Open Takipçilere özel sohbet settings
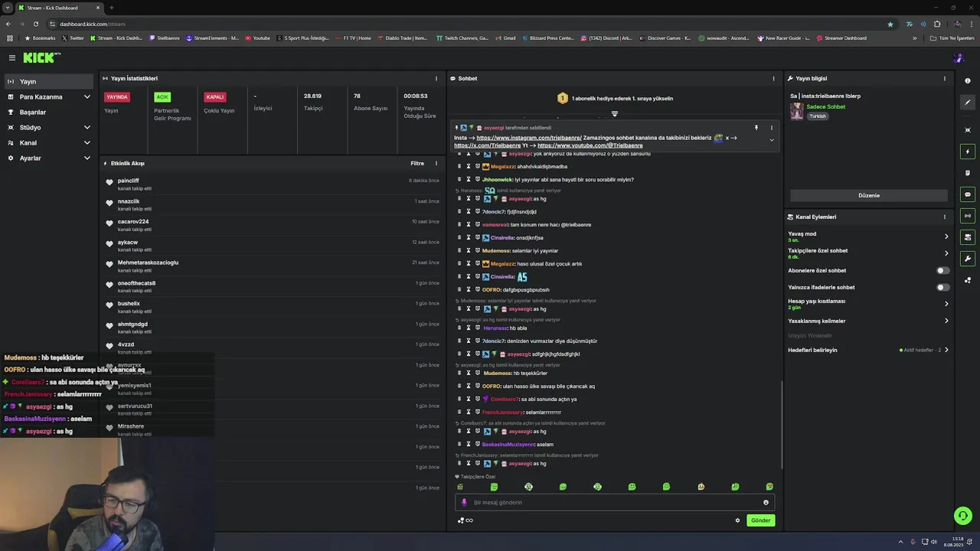The width and height of the screenshot is (980, 551). pyautogui.click(x=868, y=253)
